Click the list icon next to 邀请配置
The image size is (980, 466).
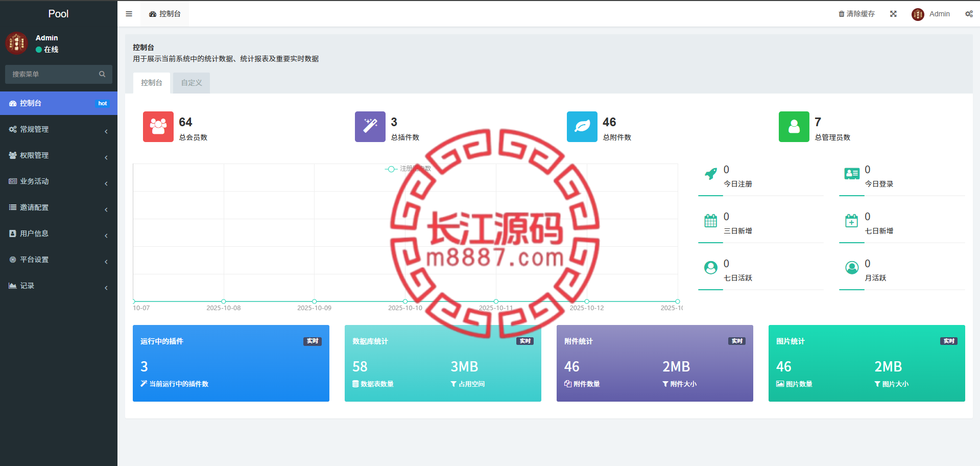tap(13, 207)
